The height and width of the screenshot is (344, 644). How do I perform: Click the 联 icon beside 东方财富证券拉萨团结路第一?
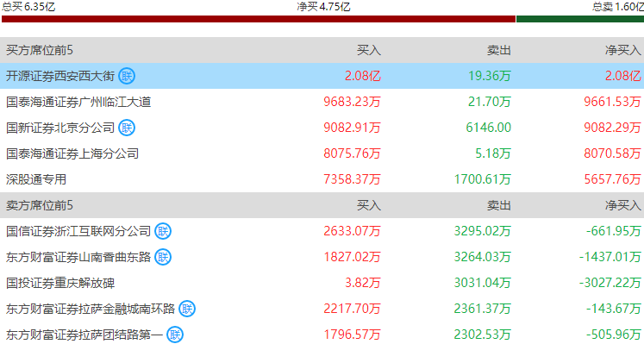pyautogui.click(x=175, y=335)
